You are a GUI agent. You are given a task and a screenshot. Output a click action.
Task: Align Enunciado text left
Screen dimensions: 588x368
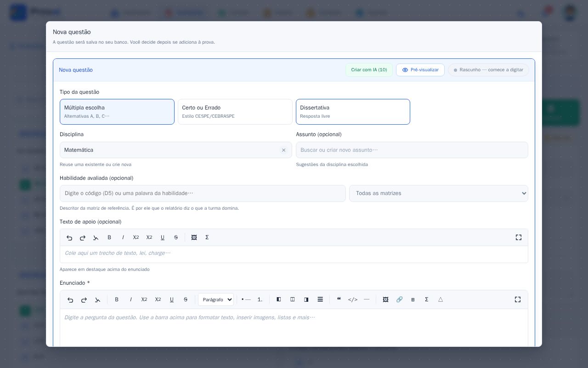tap(279, 299)
